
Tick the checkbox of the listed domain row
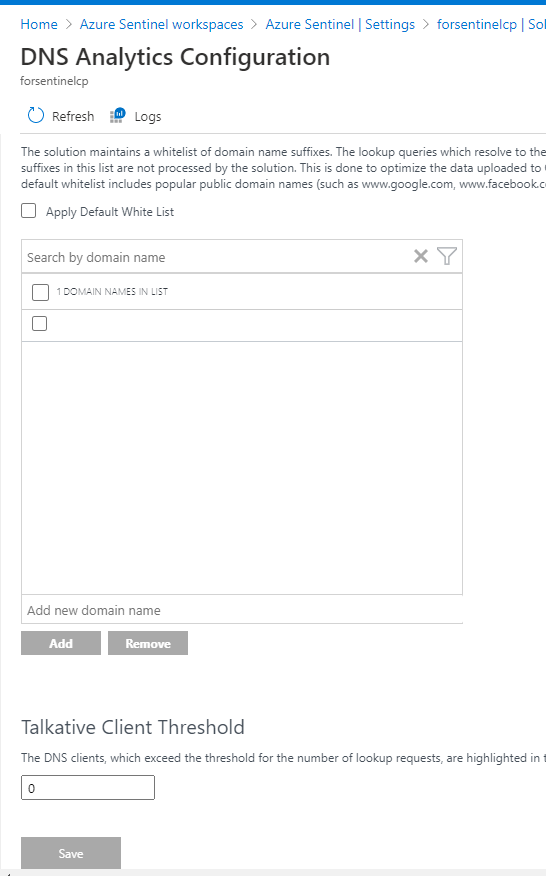39,323
